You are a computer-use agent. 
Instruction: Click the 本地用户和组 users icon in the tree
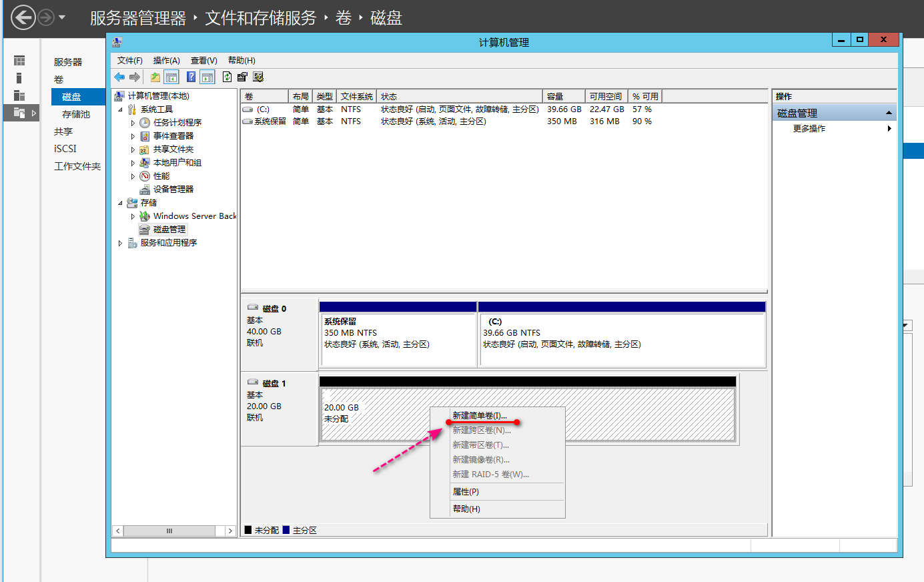coord(145,163)
